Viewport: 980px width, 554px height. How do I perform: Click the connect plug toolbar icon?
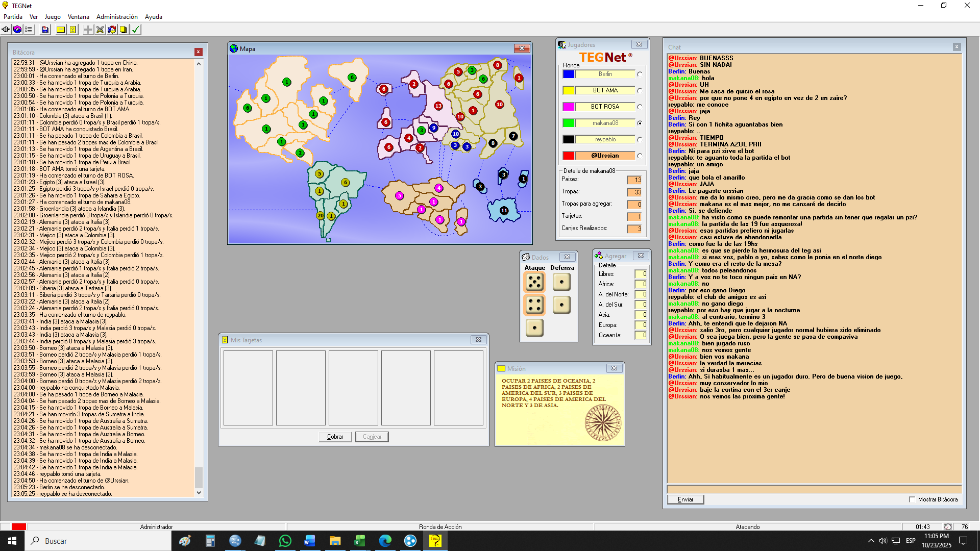pos(6,30)
